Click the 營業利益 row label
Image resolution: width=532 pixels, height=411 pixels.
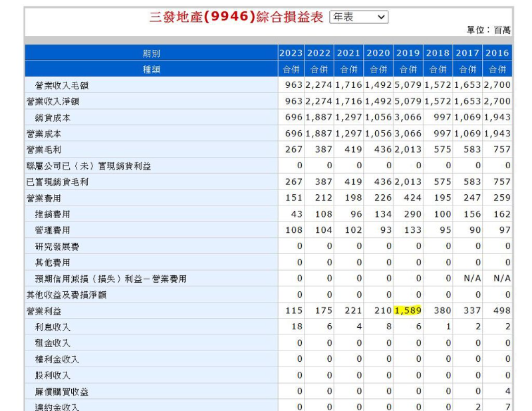pos(44,311)
